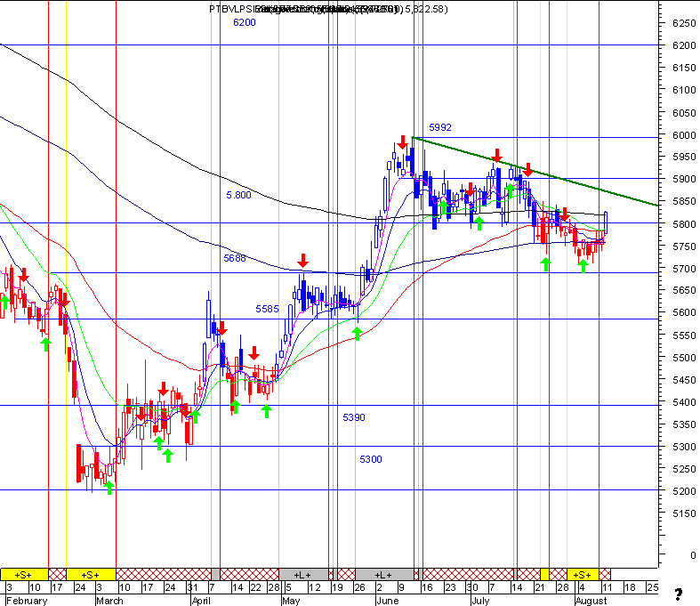Click the date 12 on time axis

(x=315, y=587)
